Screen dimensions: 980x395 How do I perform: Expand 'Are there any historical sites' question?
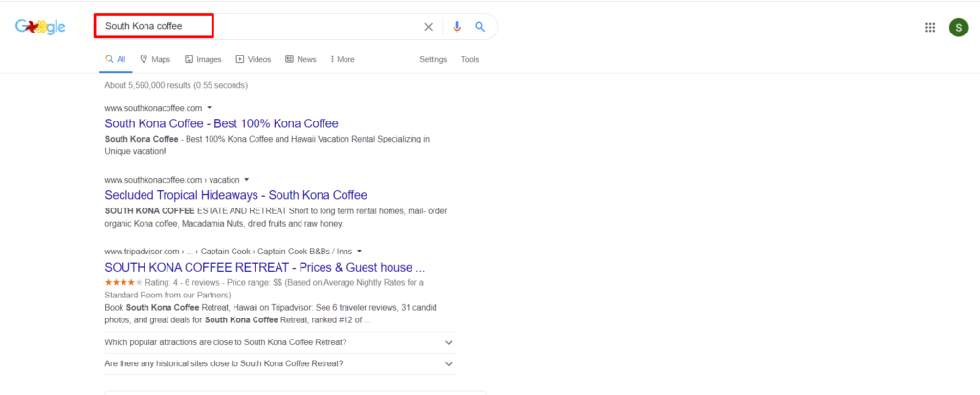point(279,363)
